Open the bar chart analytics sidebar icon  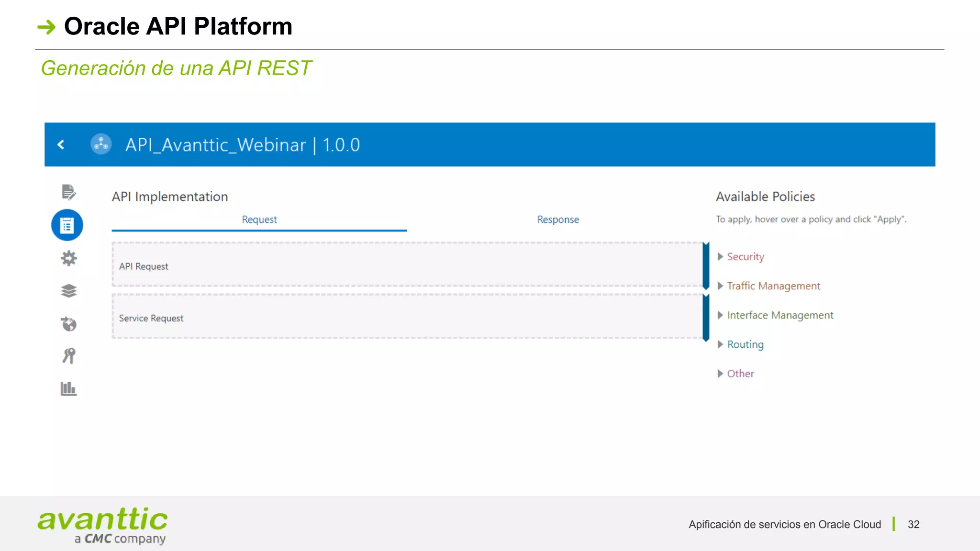(x=68, y=388)
